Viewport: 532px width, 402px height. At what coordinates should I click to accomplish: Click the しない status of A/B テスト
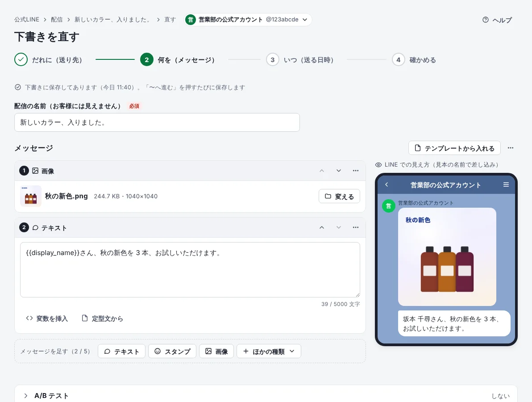click(x=500, y=396)
